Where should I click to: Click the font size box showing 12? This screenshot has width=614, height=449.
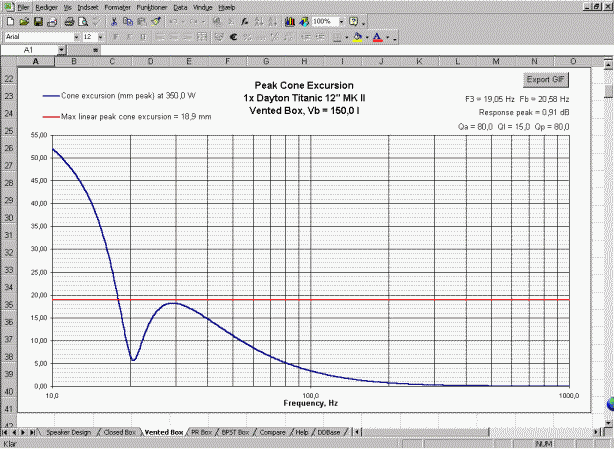point(88,37)
